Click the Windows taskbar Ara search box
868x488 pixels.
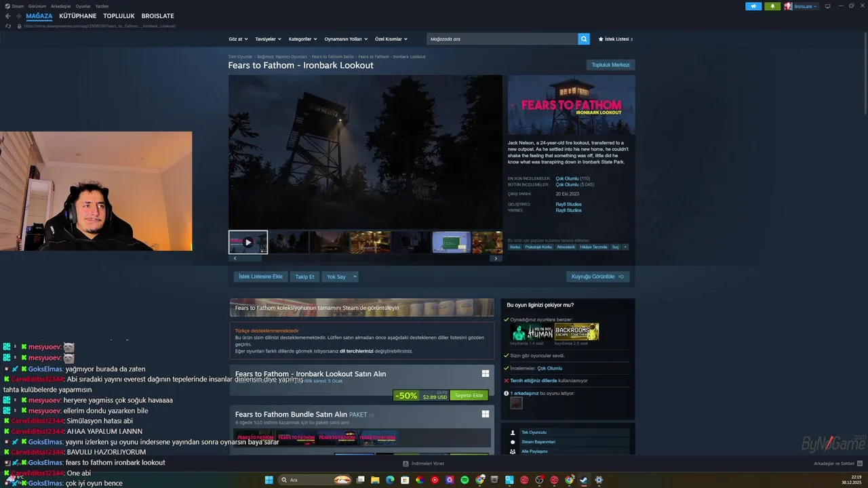(314, 480)
